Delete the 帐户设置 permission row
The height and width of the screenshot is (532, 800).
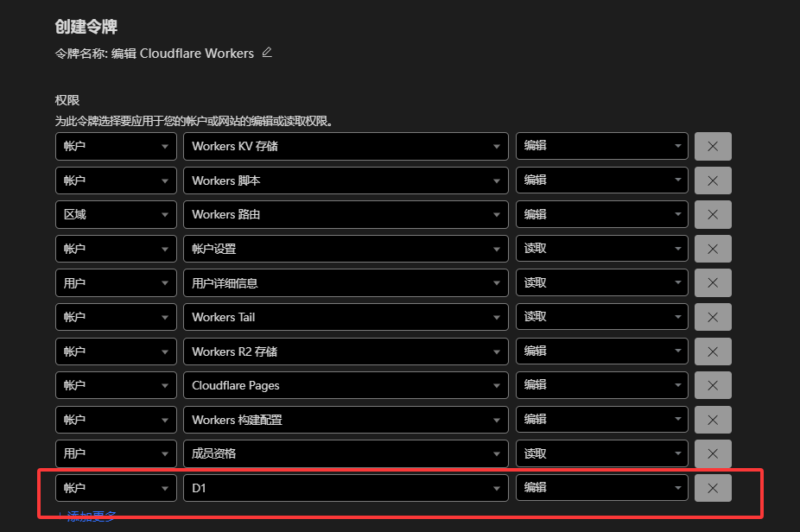click(x=713, y=249)
